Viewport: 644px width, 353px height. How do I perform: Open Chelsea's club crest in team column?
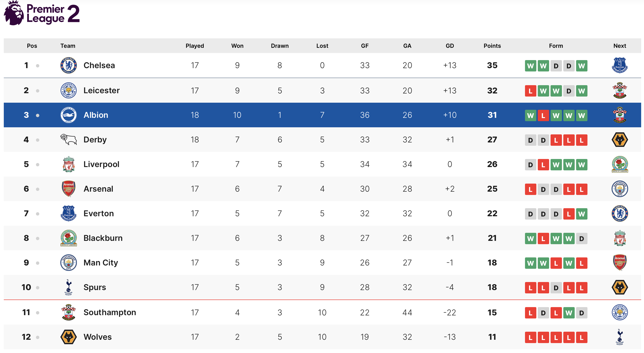pyautogui.click(x=69, y=66)
